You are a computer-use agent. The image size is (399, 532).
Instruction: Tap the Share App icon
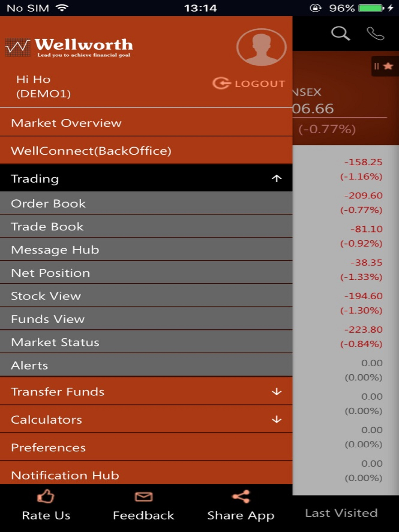tap(241, 496)
